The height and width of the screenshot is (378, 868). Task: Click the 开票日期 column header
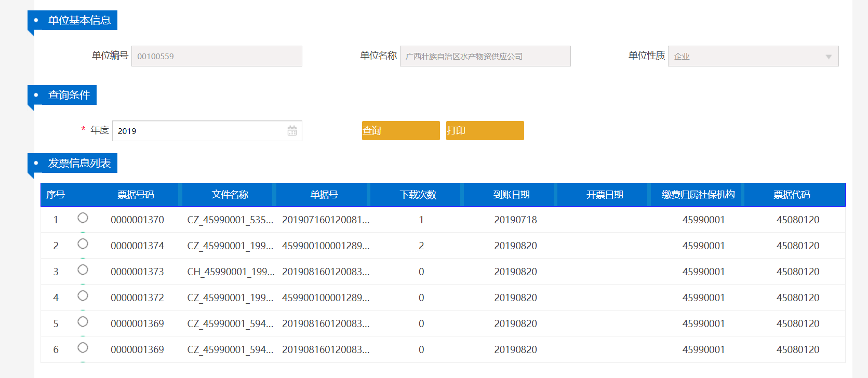coord(605,195)
